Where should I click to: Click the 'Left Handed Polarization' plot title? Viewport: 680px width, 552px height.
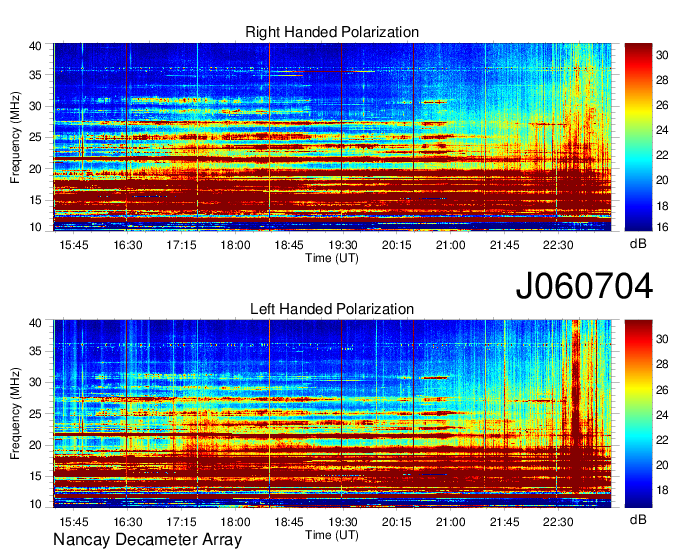pos(332,309)
